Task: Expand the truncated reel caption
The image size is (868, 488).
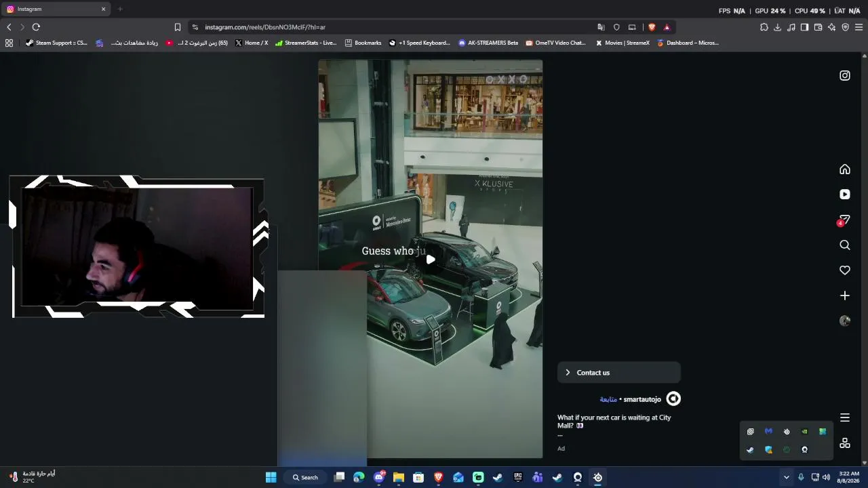Action: pos(560,435)
